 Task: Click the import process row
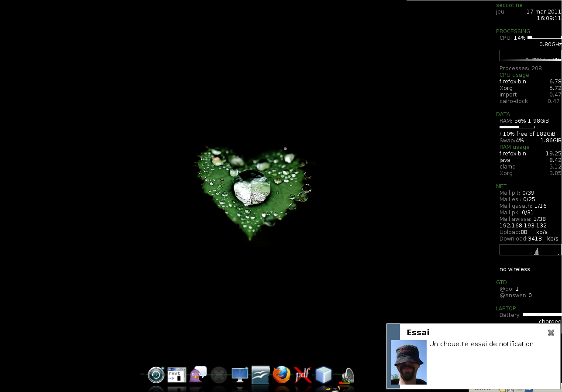pos(530,95)
